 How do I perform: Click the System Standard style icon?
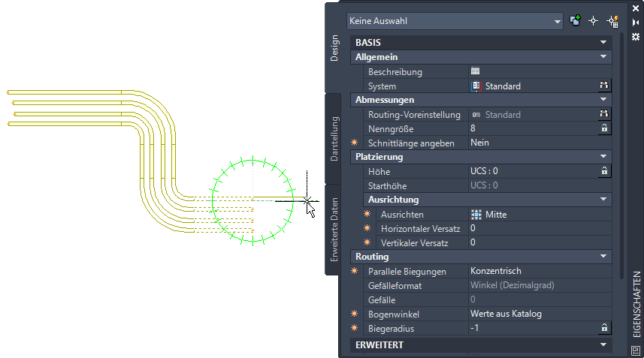tap(476, 86)
